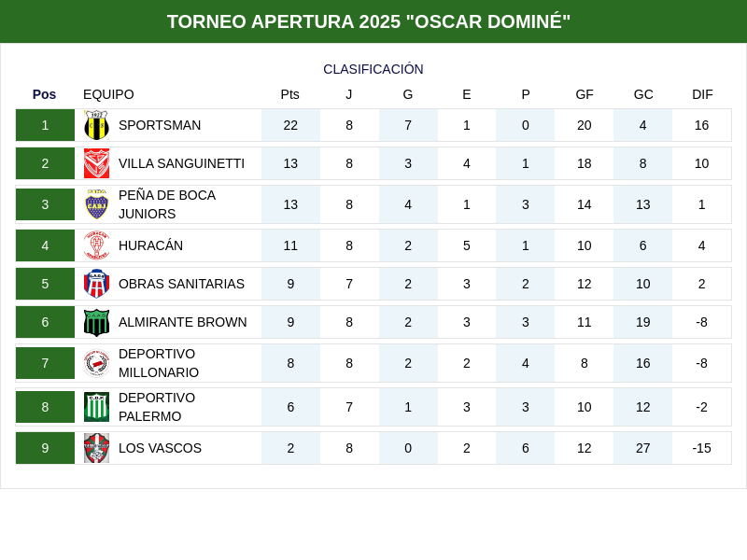This screenshot has width=747, height=560.
Task: Click the DIF column header
Action: coord(702,94)
